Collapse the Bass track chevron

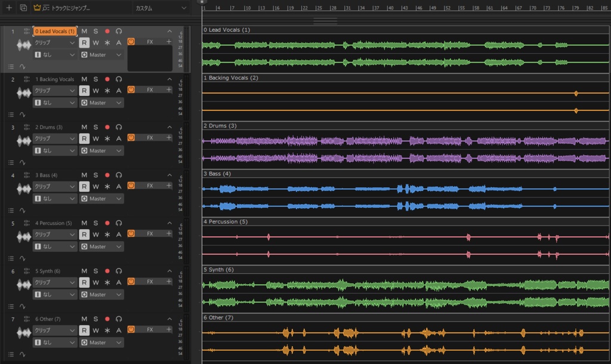click(169, 175)
